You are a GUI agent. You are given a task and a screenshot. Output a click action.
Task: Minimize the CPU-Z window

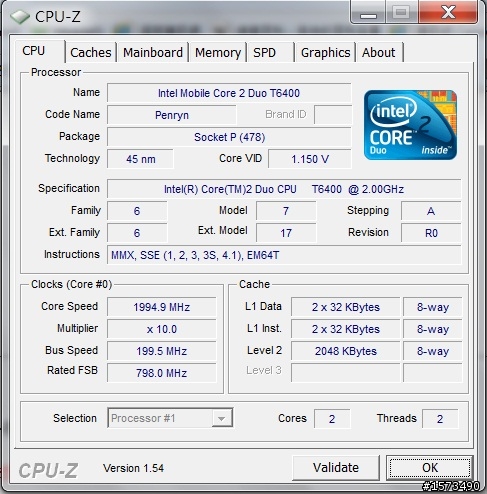pos(368,12)
